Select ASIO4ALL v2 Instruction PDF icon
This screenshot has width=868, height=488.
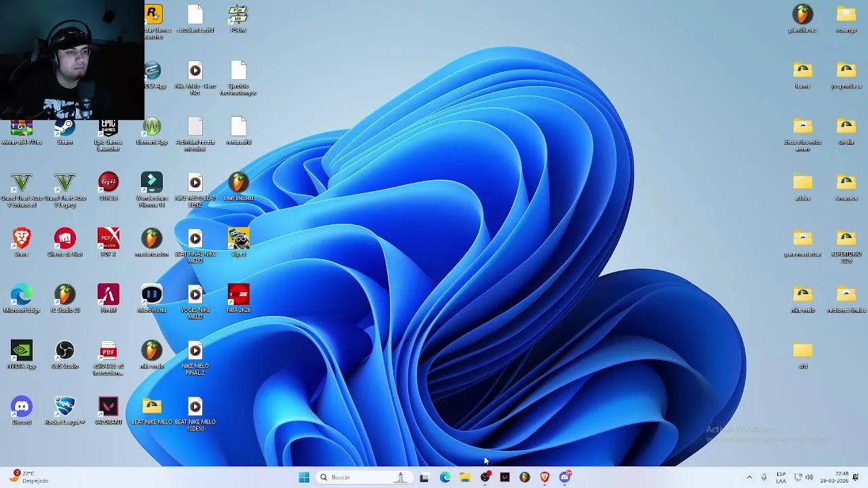[x=108, y=358]
